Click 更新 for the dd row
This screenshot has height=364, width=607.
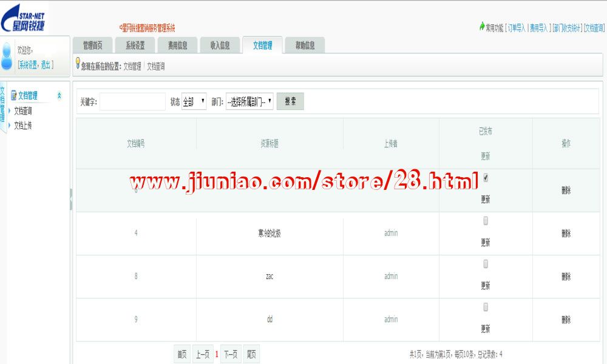[486, 329]
